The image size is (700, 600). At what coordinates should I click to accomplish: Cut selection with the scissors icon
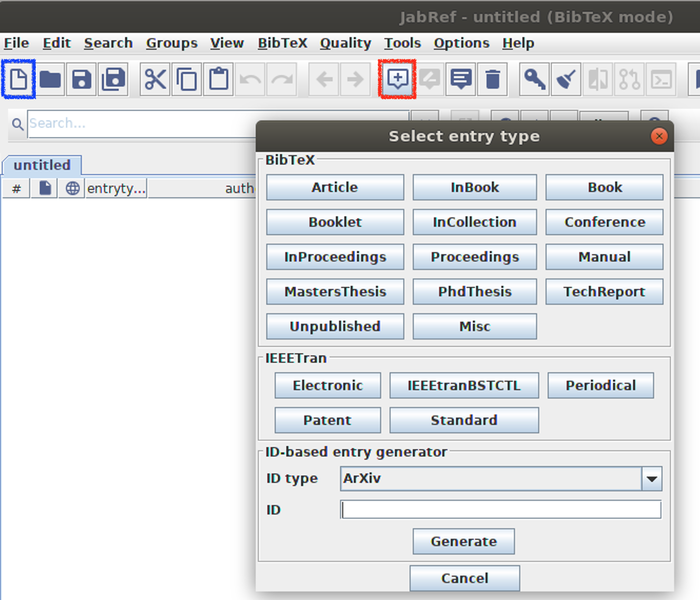click(x=155, y=80)
